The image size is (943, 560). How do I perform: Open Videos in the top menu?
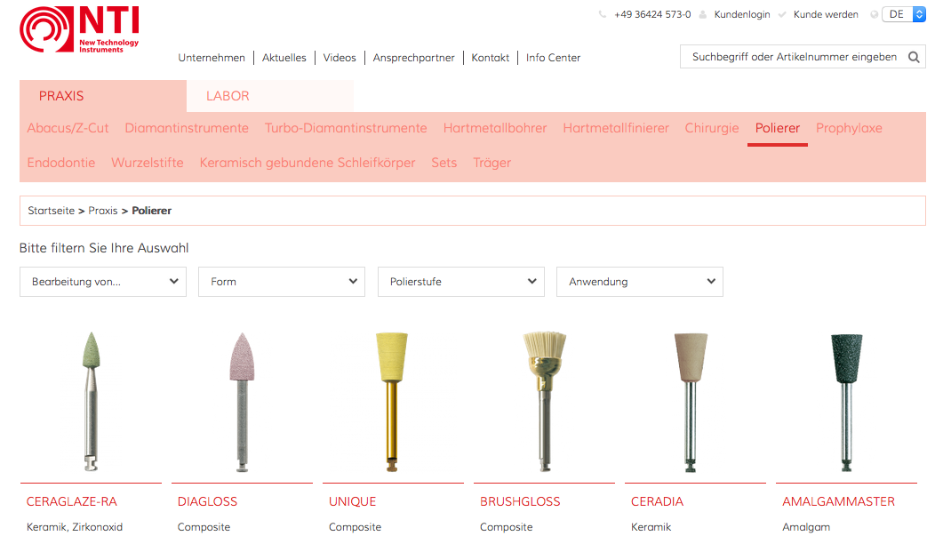click(x=340, y=58)
